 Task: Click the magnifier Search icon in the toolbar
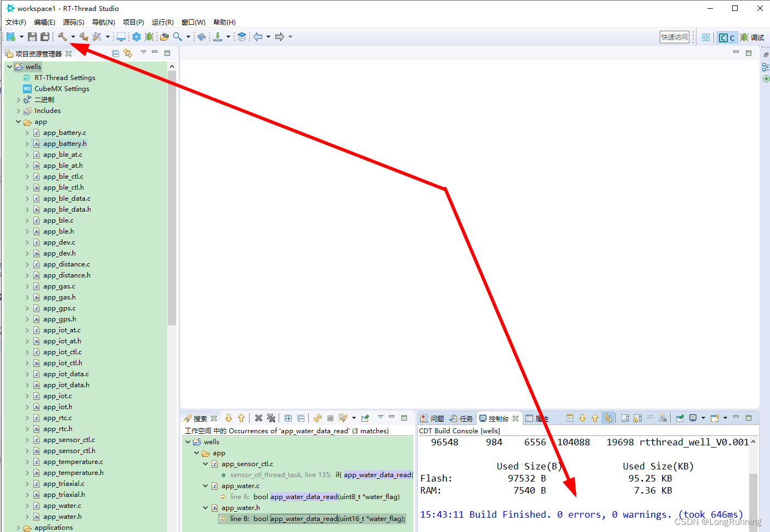point(177,37)
